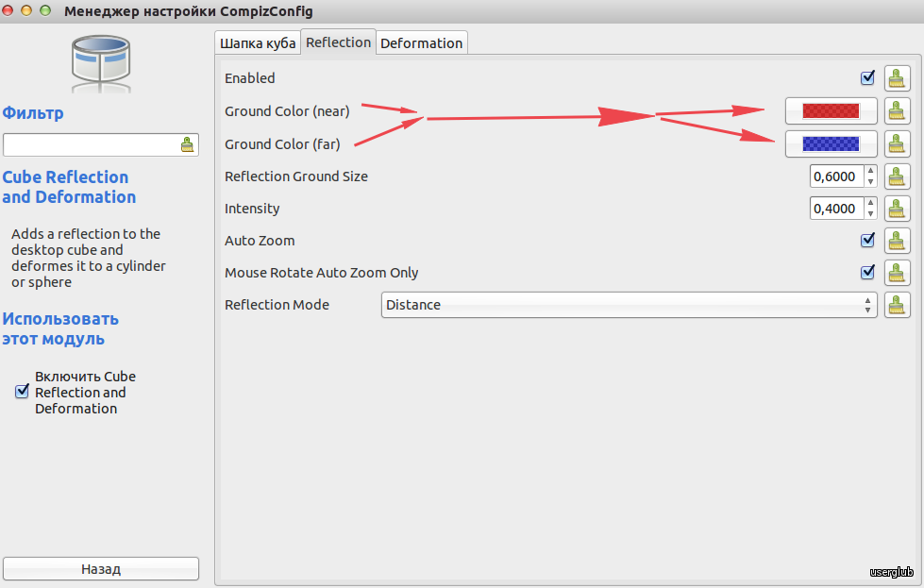The height and width of the screenshot is (588, 924).
Task: Reset the Enabled option with its broom icon
Action: [x=897, y=78]
